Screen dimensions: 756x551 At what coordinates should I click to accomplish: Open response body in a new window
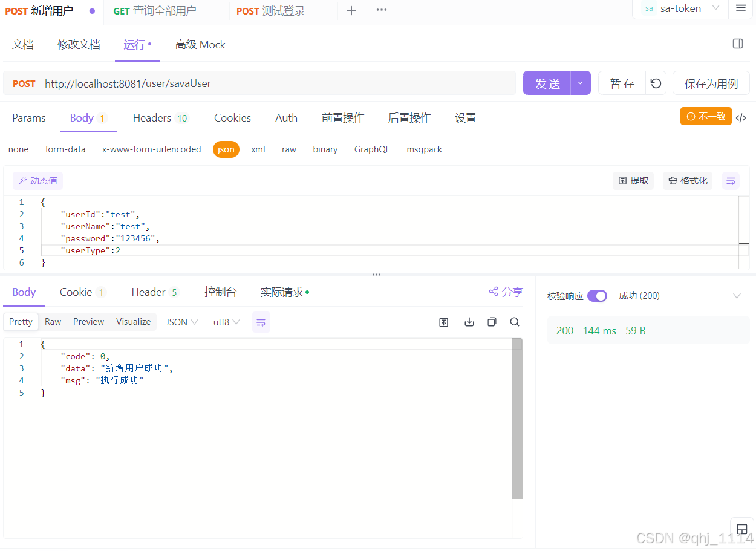(444, 322)
